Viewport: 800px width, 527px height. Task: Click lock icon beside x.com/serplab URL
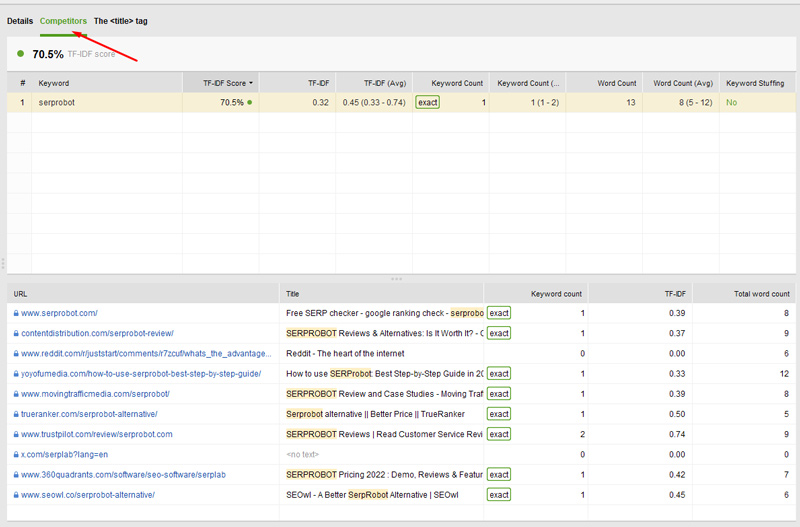(x=16, y=455)
